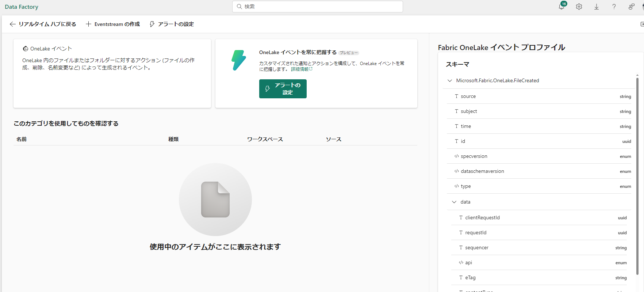
Task: Click Eventstream の作成 in the toolbar
Action: [112, 24]
